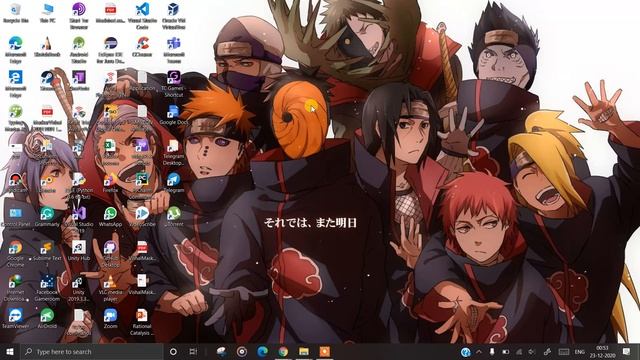Open Google Chrome from taskbar
The height and width of the screenshot is (360, 640).
[x=283, y=351]
